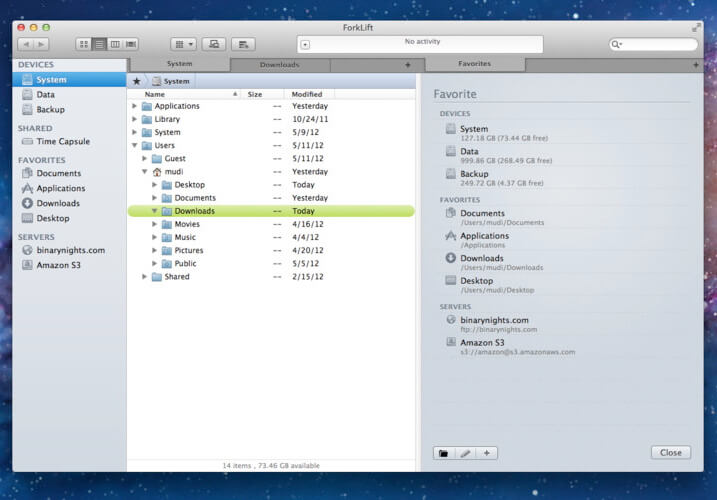Expand the Guest folder
Screen dimensions: 717x500
coord(144,159)
